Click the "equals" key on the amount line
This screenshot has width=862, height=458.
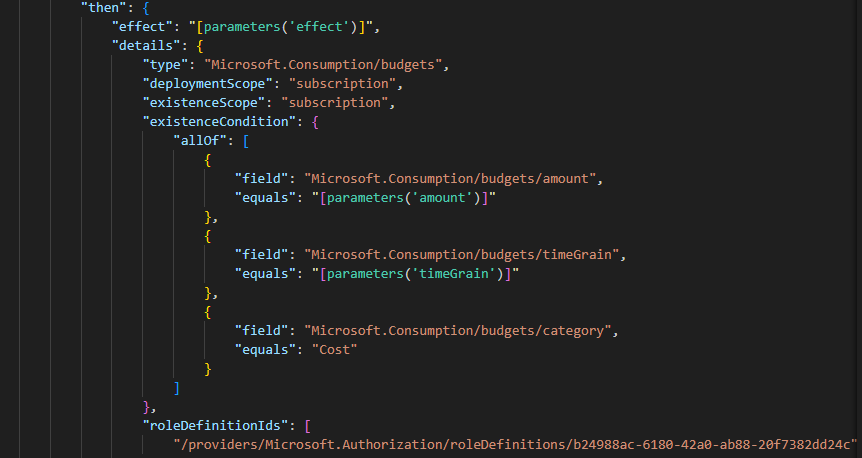[x=266, y=197]
